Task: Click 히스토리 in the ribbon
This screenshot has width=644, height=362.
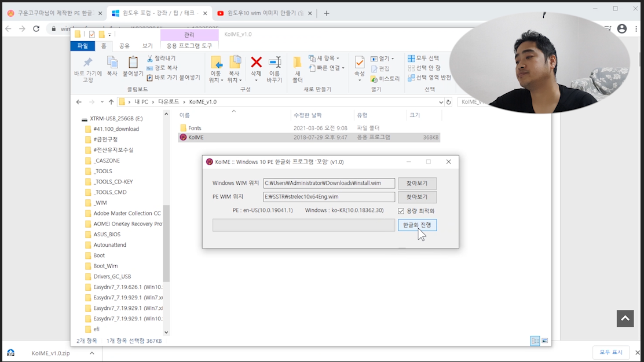Action: click(385, 78)
